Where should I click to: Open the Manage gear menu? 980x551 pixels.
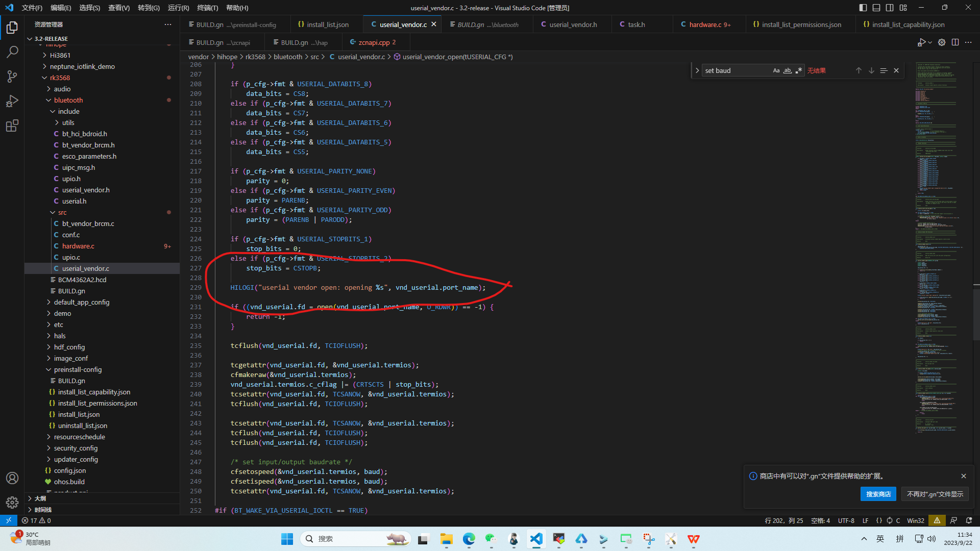[x=12, y=502]
